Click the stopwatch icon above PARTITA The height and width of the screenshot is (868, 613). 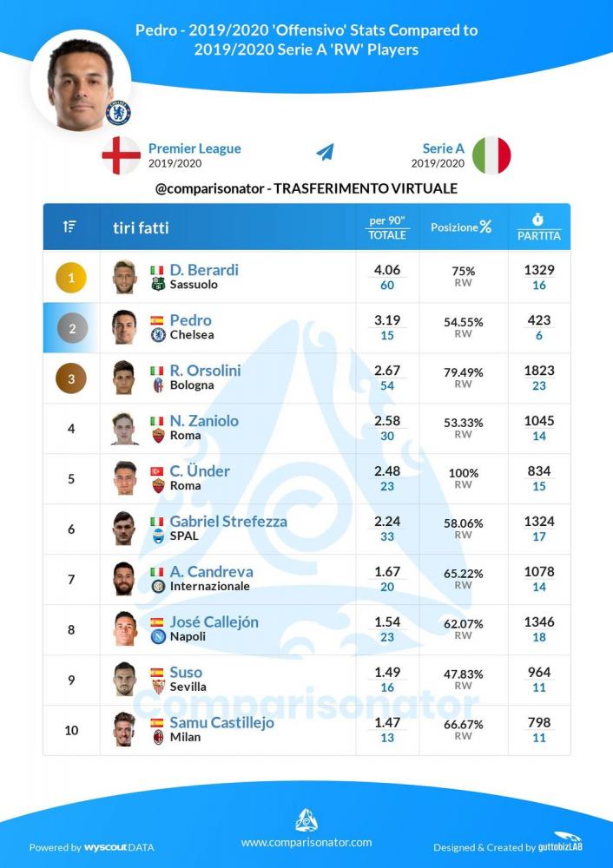537,220
